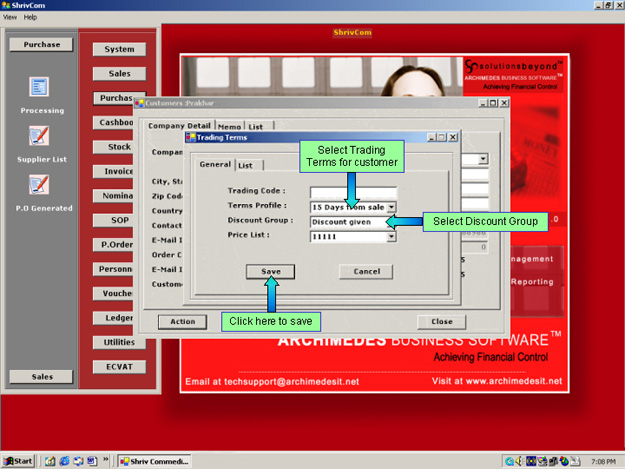Expand the Price List dropdown
Viewport: 625px width, 469px height.
tap(392, 237)
